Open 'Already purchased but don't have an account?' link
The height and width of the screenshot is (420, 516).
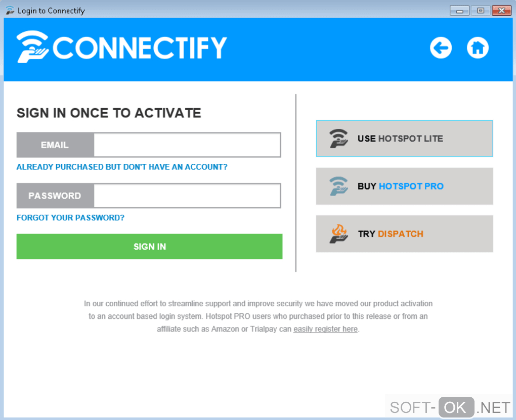(122, 167)
